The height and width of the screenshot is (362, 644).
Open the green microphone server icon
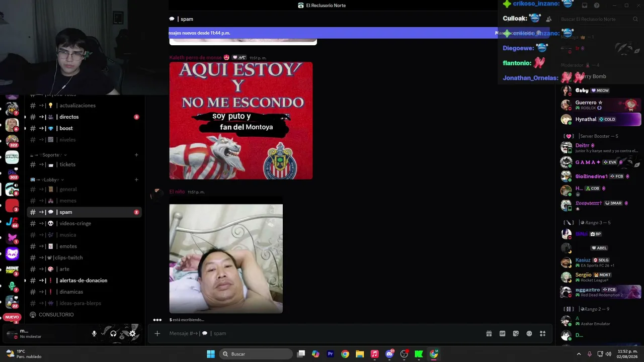(12, 286)
